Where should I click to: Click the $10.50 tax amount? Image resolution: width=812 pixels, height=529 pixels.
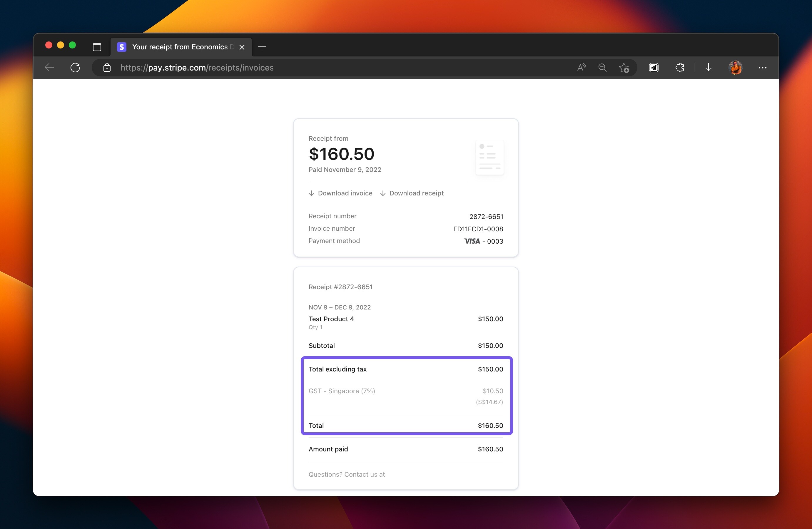pos(493,391)
